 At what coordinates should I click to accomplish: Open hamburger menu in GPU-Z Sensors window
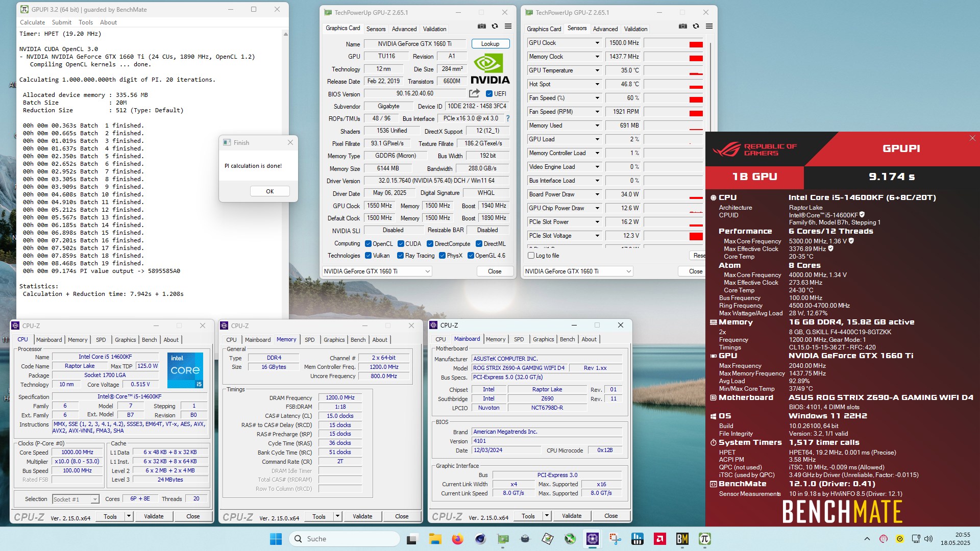pos(709,27)
